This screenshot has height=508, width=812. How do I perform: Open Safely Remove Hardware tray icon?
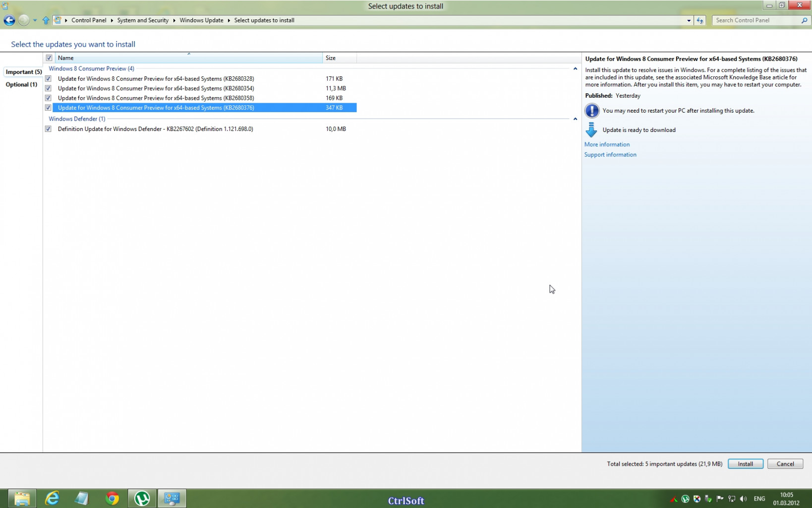pos(708,499)
